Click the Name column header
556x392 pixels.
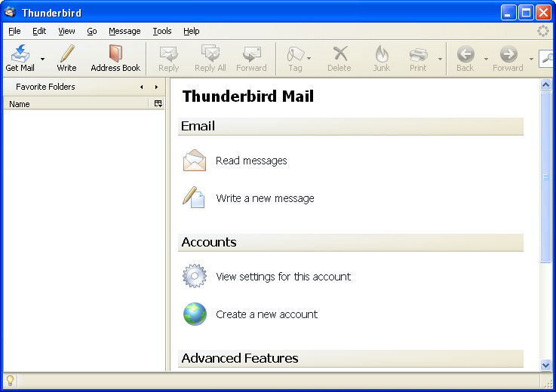pyautogui.click(x=76, y=104)
